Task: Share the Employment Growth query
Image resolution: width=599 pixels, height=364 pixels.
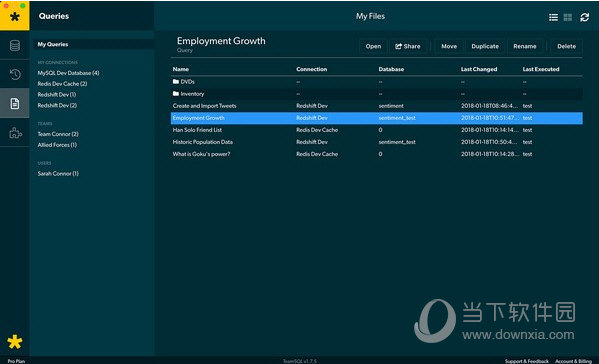Action: 408,46
